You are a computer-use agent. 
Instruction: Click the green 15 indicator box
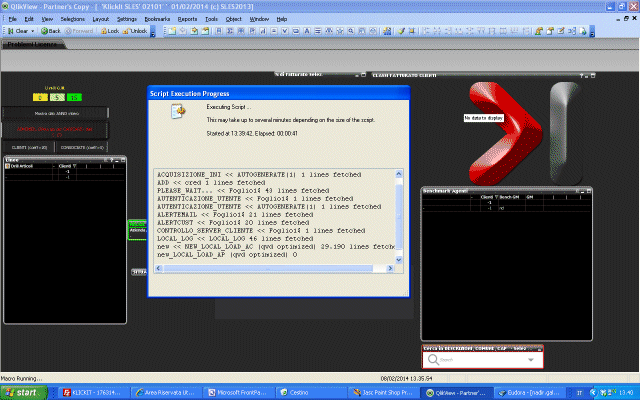pos(74,97)
